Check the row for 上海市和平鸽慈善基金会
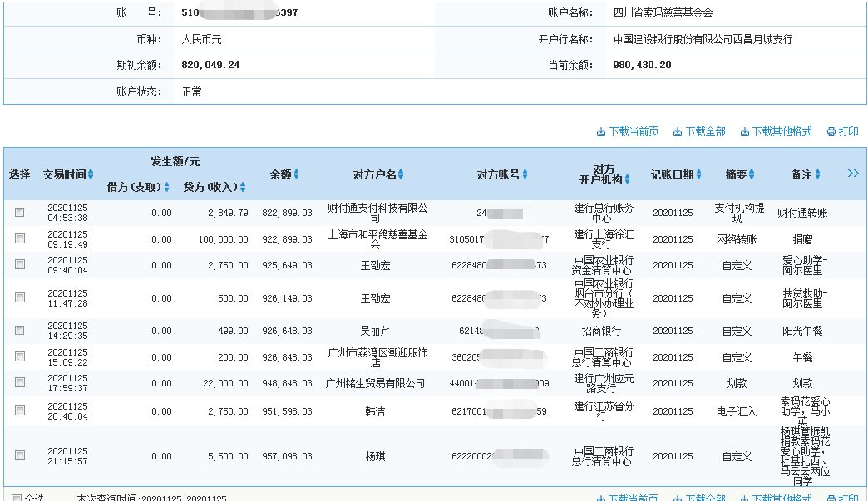The height and width of the screenshot is (501, 868). (20, 238)
